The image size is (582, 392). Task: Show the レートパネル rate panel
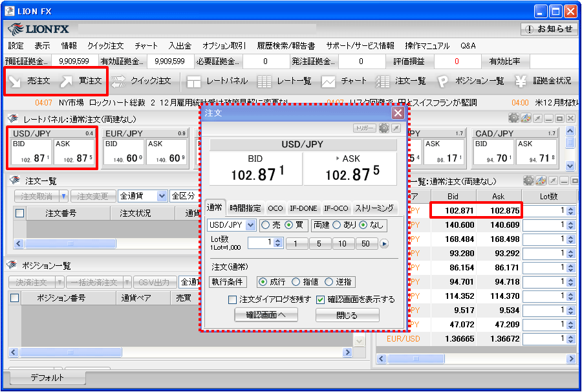tap(217, 81)
